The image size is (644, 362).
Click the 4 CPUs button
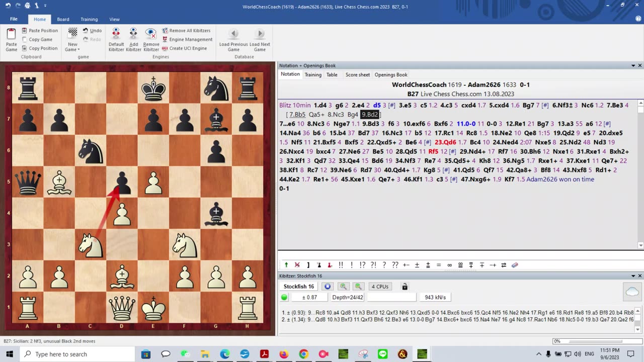tap(380, 287)
